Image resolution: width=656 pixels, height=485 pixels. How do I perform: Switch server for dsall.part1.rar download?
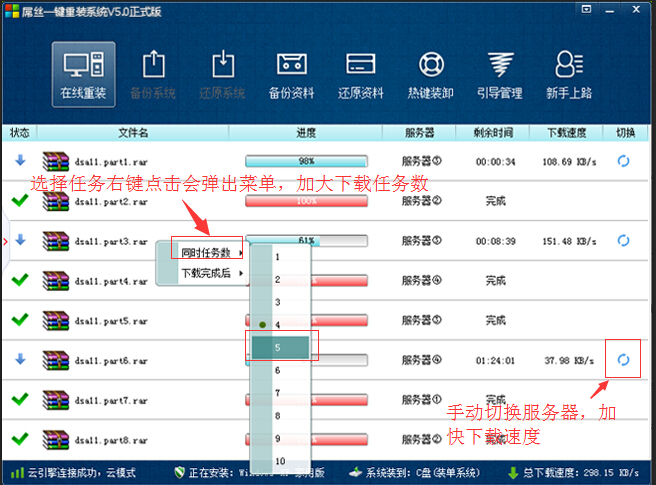(x=623, y=160)
